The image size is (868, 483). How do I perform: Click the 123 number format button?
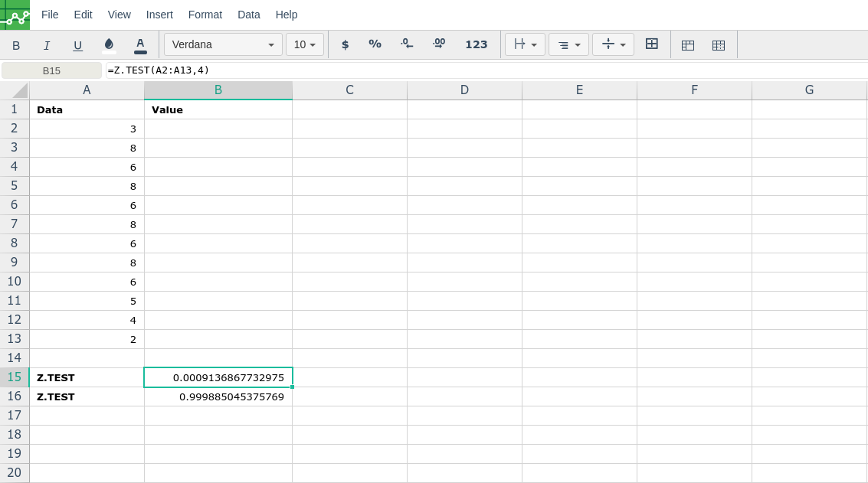477,44
